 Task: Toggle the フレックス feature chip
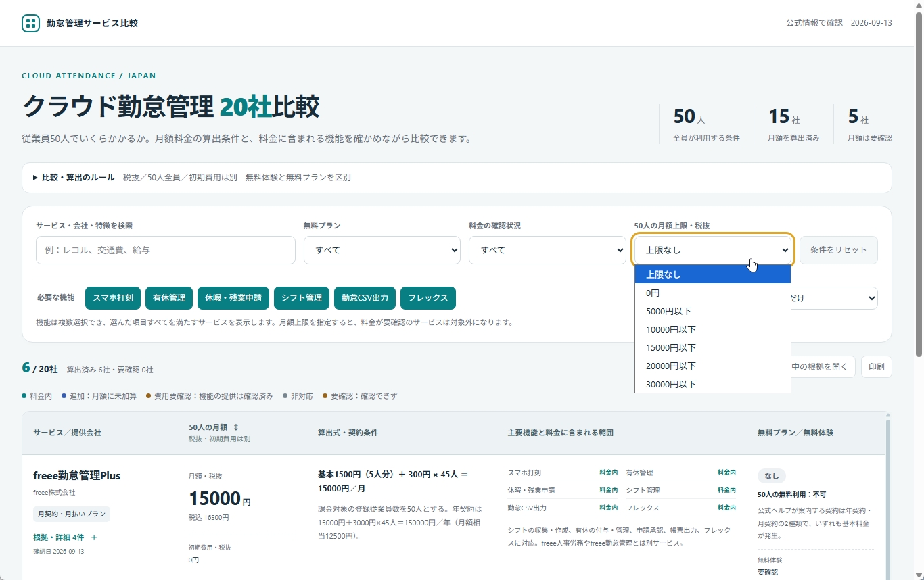428,298
